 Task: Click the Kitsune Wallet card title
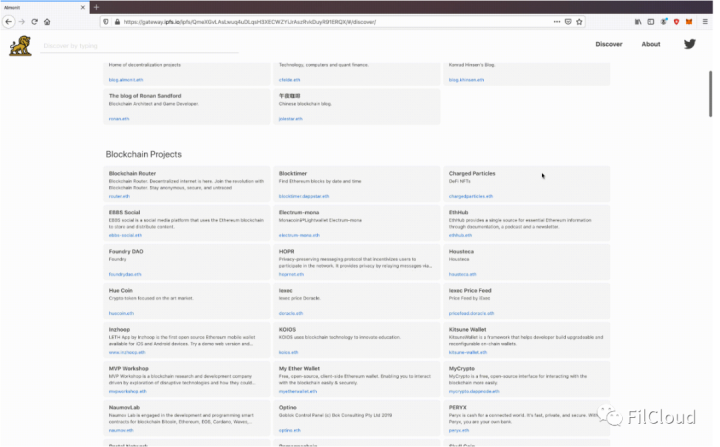pos(467,330)
